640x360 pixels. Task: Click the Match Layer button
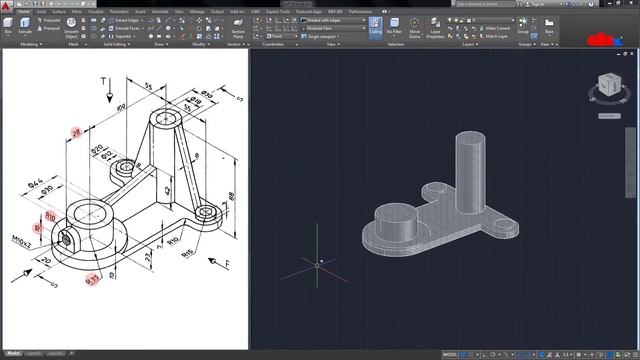(493, 36)
